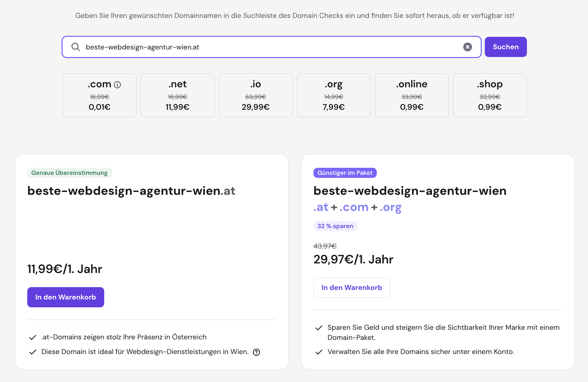Add beste-webdesign-agentur-wien.at to the cart
The image size is (588, 382).
pos(66,297)
